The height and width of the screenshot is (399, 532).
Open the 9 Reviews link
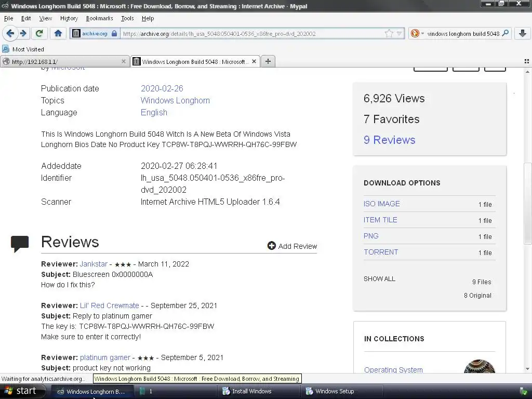click(389, 140)
